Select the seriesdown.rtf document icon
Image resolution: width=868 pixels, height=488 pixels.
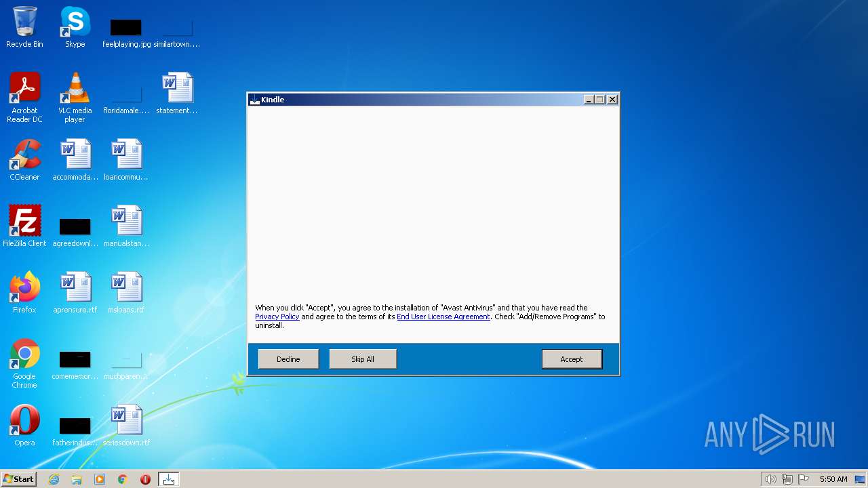[126, 426]
